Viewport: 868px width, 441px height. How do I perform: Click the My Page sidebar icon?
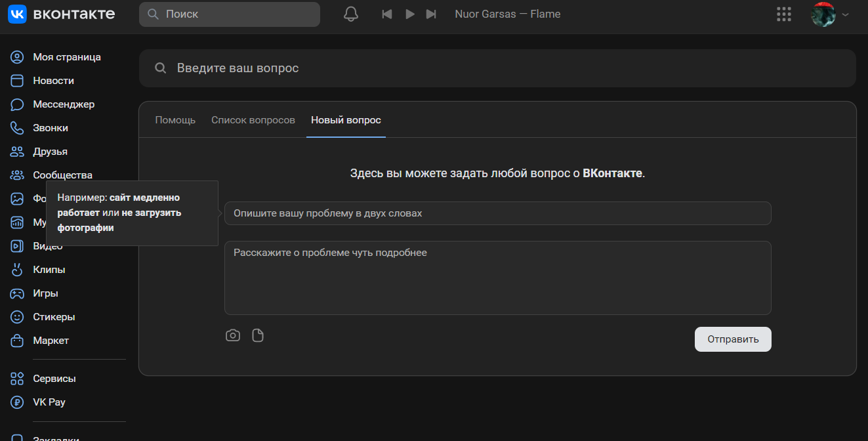click(17, 57)
